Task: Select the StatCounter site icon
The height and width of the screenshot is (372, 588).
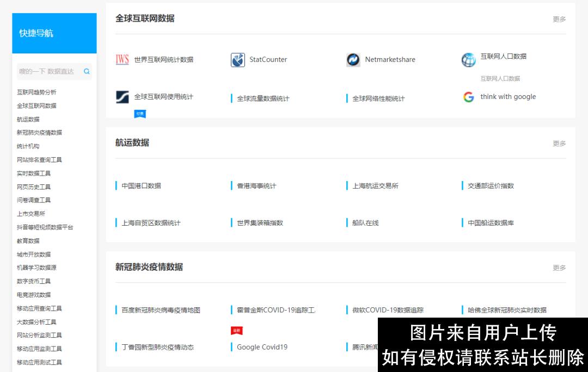Action: [237, 60]
